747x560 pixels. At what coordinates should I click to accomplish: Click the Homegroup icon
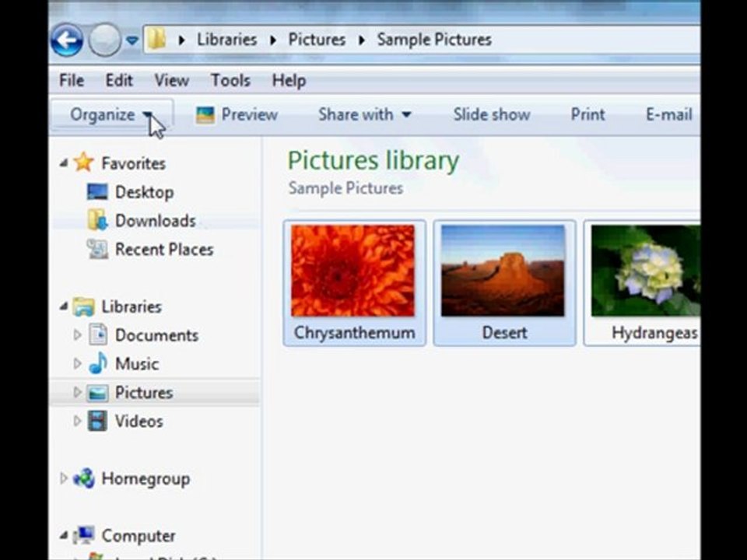coord(84,478)
